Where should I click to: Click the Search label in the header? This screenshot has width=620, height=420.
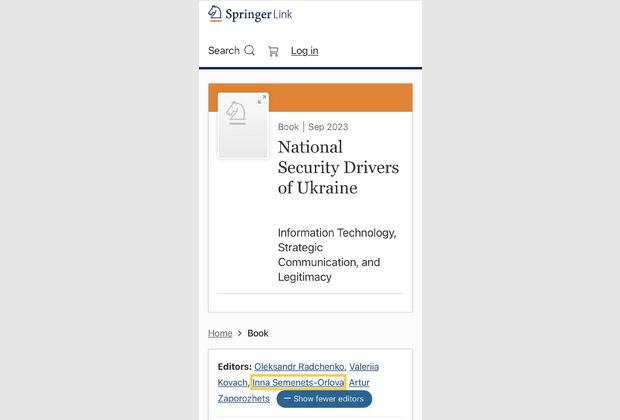coord(224,51)
